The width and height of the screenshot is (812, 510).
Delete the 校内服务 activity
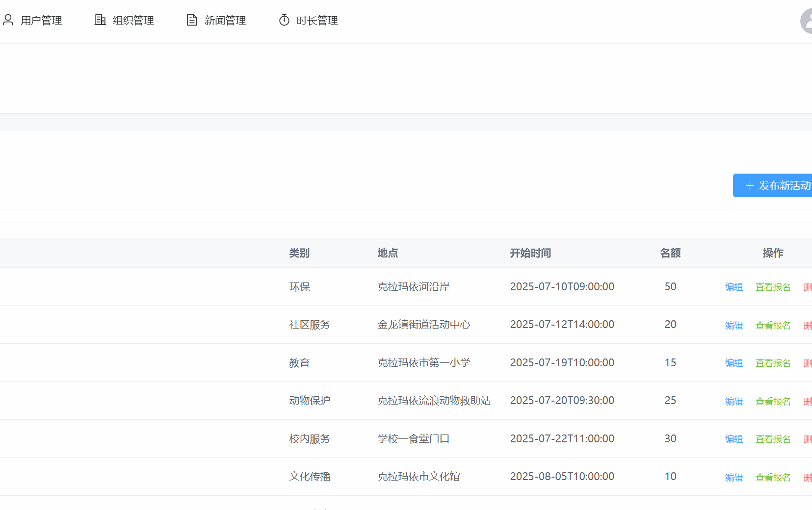point(807,439)
